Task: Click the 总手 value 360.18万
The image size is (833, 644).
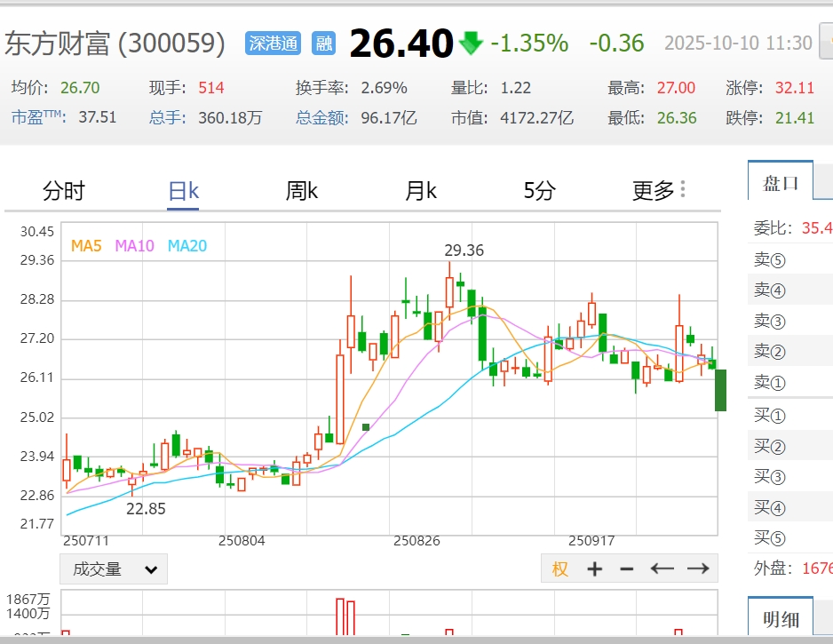Action: point(230,117)
